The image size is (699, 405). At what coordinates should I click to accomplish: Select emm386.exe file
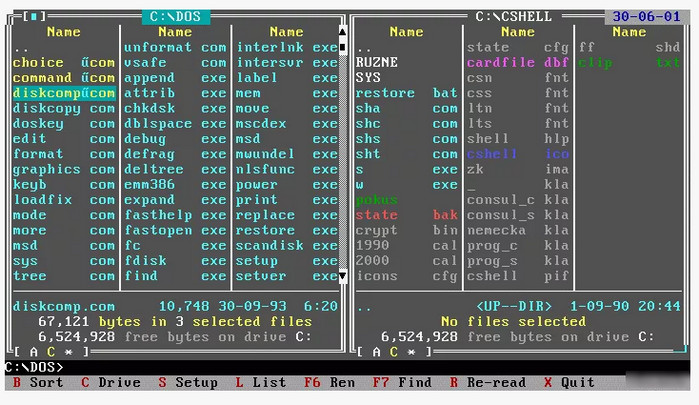pos(176,185)
